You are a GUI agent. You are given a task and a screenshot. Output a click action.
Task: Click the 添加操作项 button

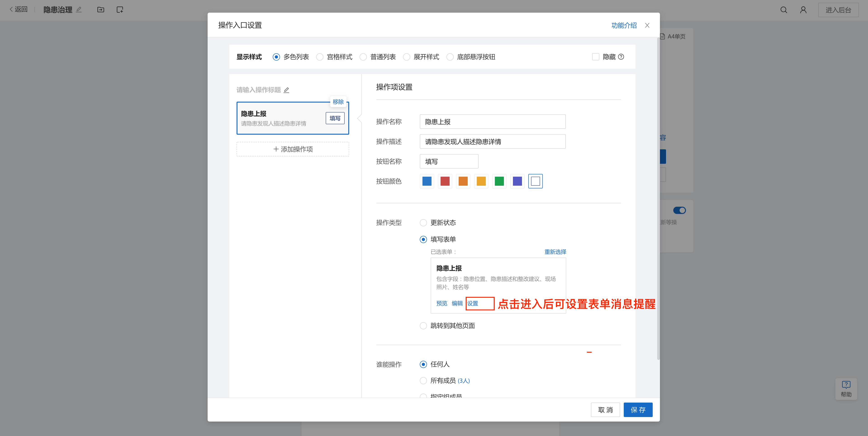(292, 149)
